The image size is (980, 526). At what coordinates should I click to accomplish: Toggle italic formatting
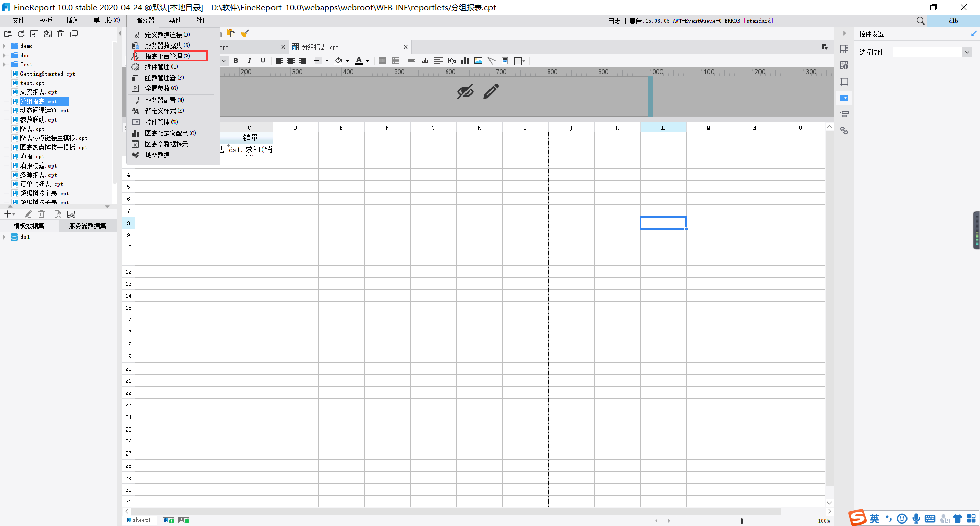pyautogui.click(x=249, y=61)
